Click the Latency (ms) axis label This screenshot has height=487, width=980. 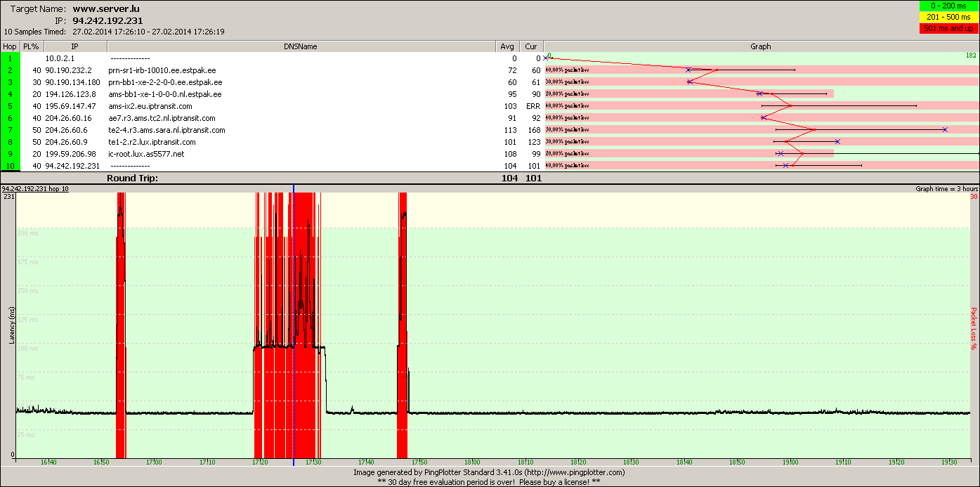tap(12, 325)
